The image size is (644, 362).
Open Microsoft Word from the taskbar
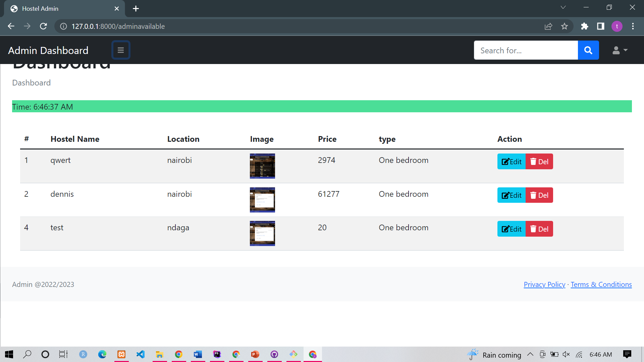point(198,354)
